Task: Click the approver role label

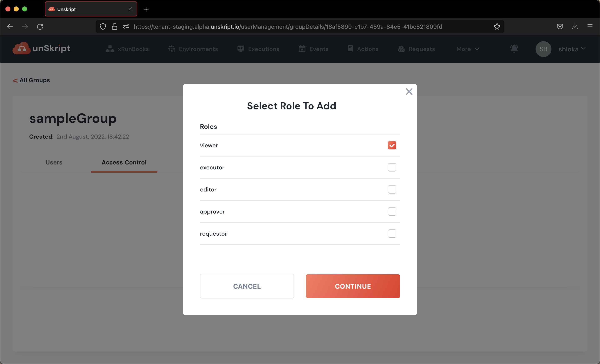Action: pyautogui.click(x=212, y=212)
